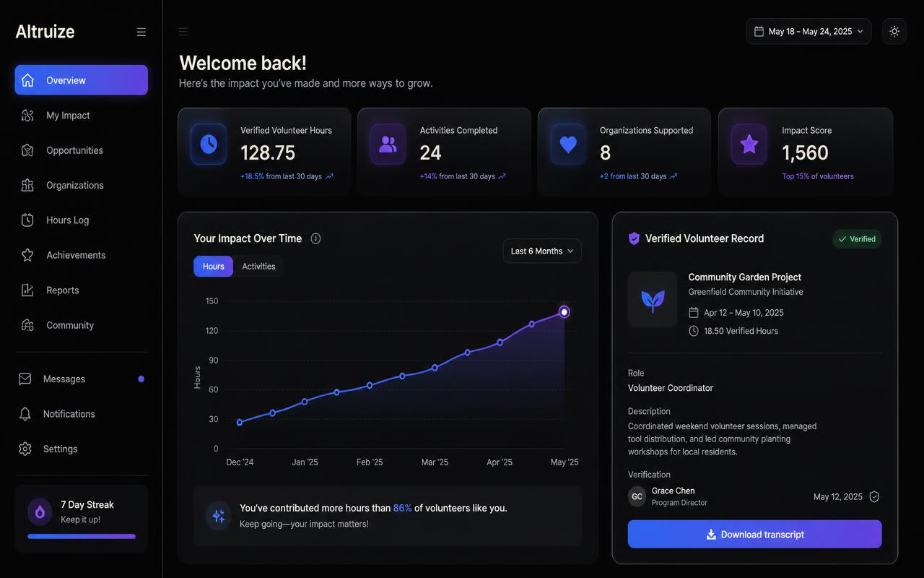Image resolution: width=924 pixels, height=578 pixels.
Task: Switch chart to Activities tab
Action: pos(258,267)
